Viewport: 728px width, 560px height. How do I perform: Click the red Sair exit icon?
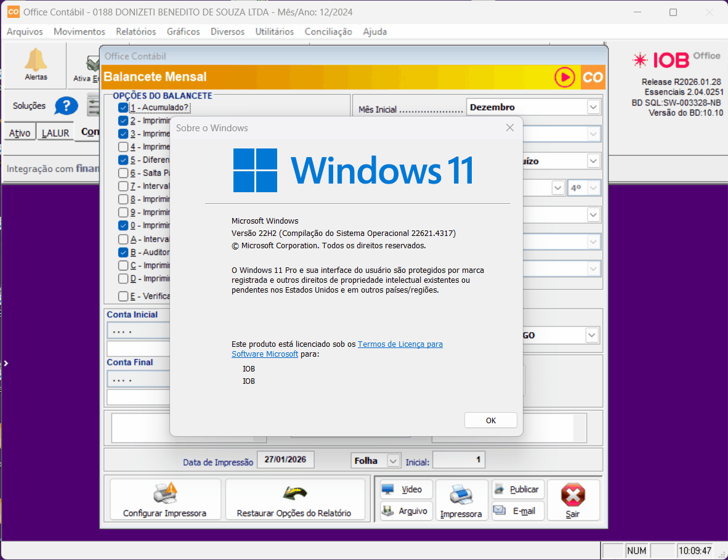click(x=573, y=495)
